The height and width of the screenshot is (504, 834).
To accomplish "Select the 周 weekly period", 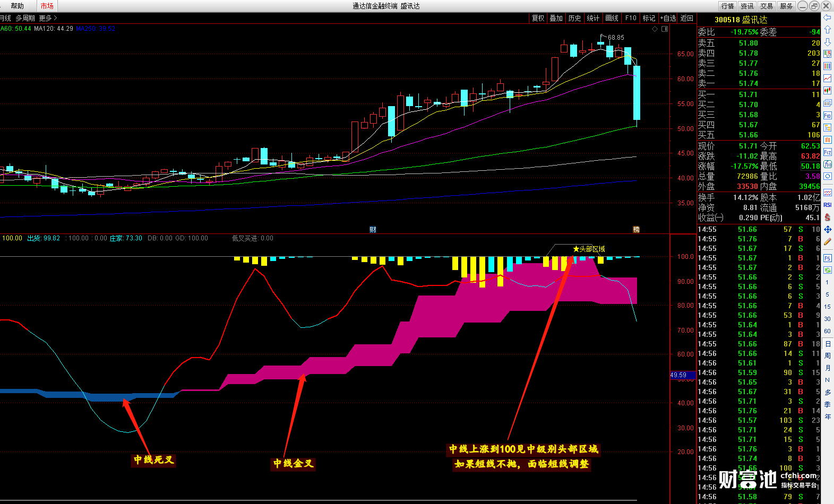I will [x=827, y=356].
